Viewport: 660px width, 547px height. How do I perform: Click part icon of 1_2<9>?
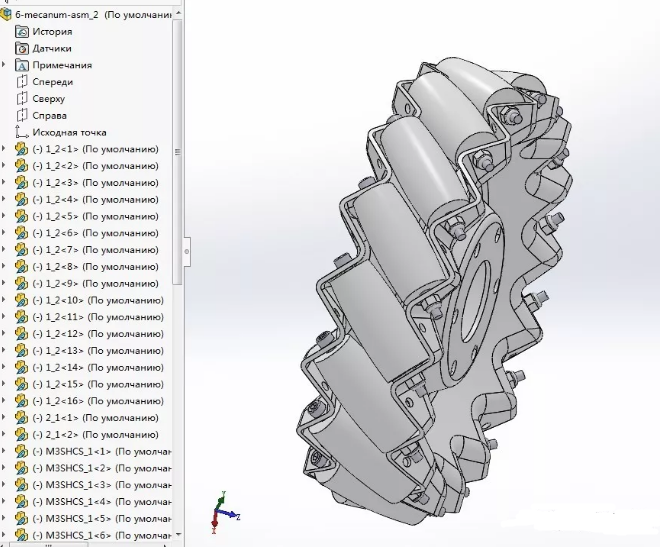[21, 284]
